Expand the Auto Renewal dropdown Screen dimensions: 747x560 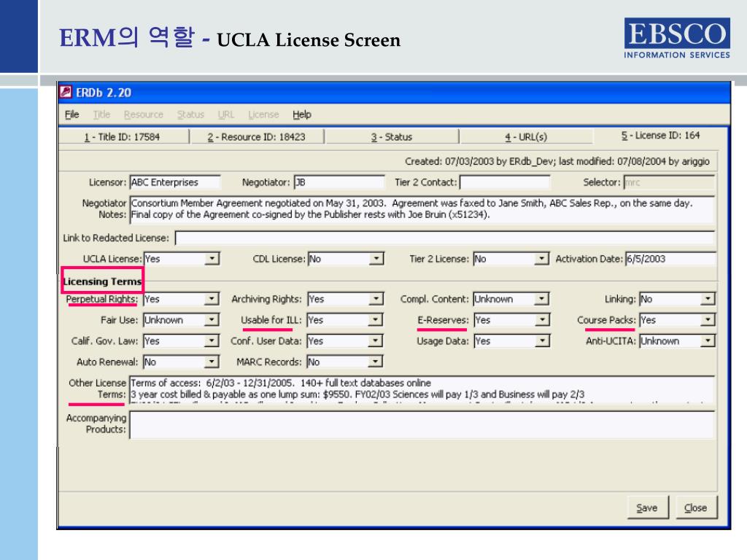(212, 362)
